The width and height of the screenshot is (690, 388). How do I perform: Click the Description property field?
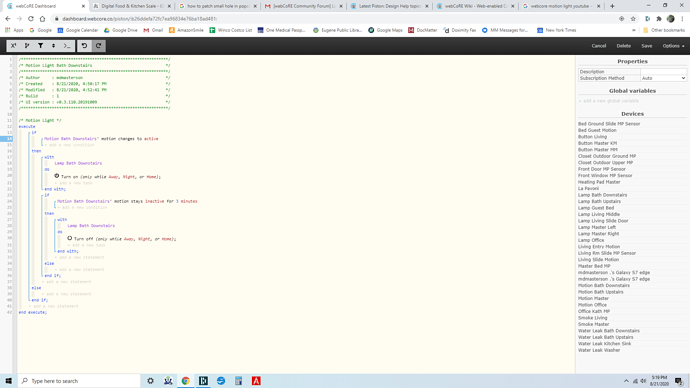tap(663, 72)
